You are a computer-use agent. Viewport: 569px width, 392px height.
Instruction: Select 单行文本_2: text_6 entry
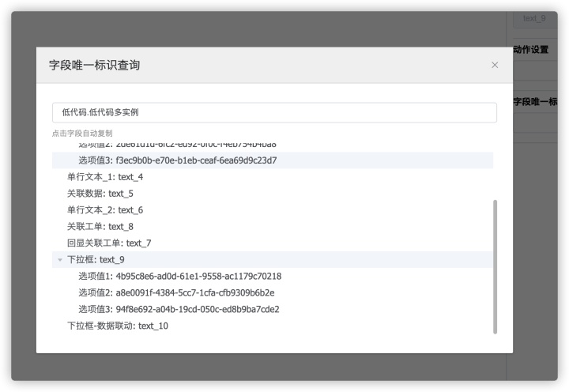(x=105, y=210)
